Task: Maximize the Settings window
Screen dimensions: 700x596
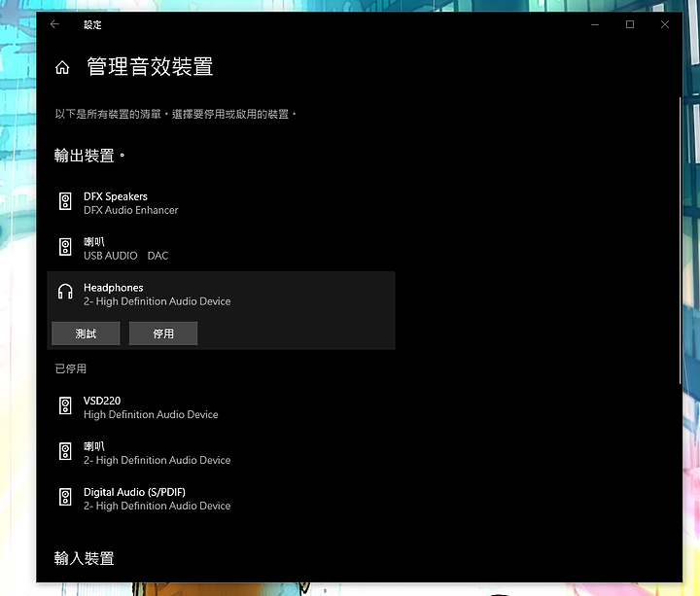Action: 630,24
